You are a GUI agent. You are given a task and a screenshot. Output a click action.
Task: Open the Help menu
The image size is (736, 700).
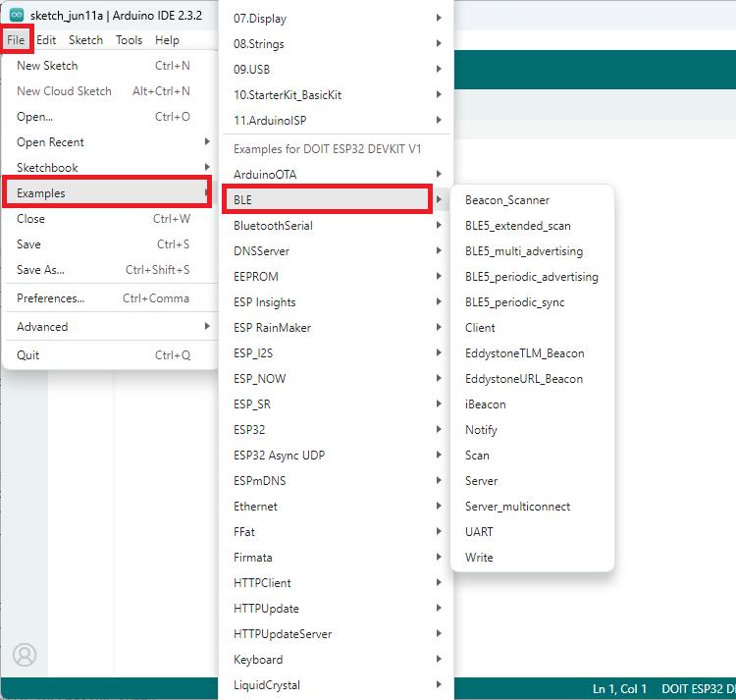pos(167,40)
